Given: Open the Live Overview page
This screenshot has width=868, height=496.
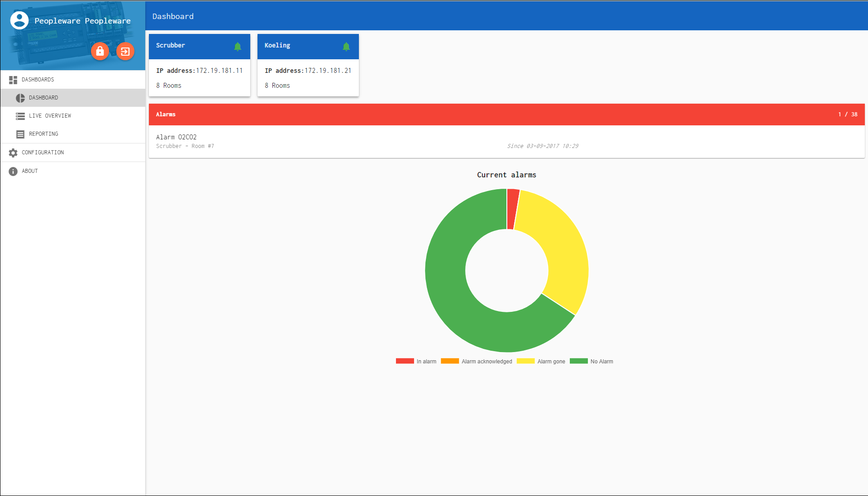Looking at the screenshot, I should click(x=50, y=116).
